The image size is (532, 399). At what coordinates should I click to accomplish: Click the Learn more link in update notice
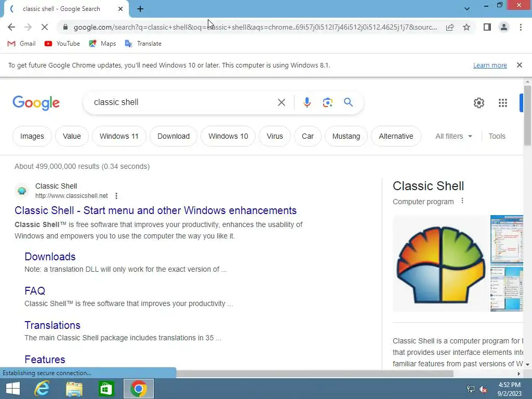point(490,65)
